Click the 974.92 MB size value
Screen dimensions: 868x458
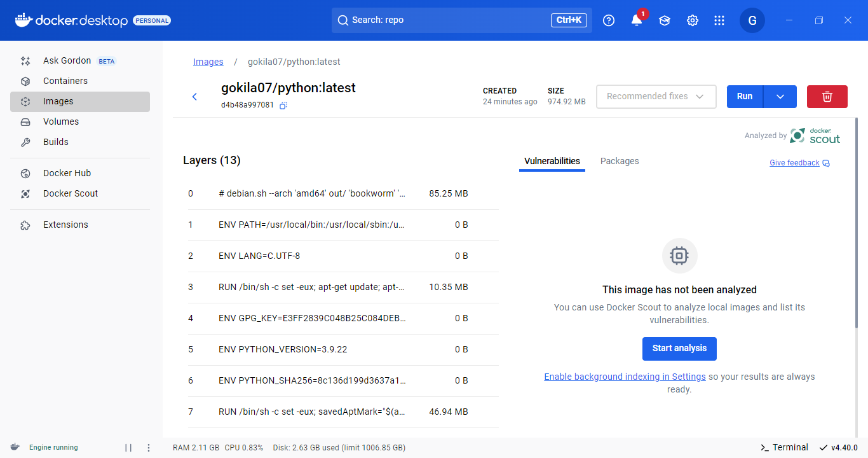(x=567, y=102)
